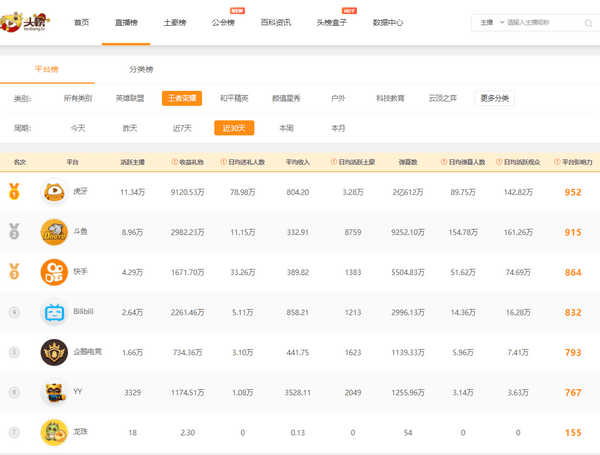The image size is (600, 455).
Task: Expand the 更多分类 category list
Action: (494, 98)
